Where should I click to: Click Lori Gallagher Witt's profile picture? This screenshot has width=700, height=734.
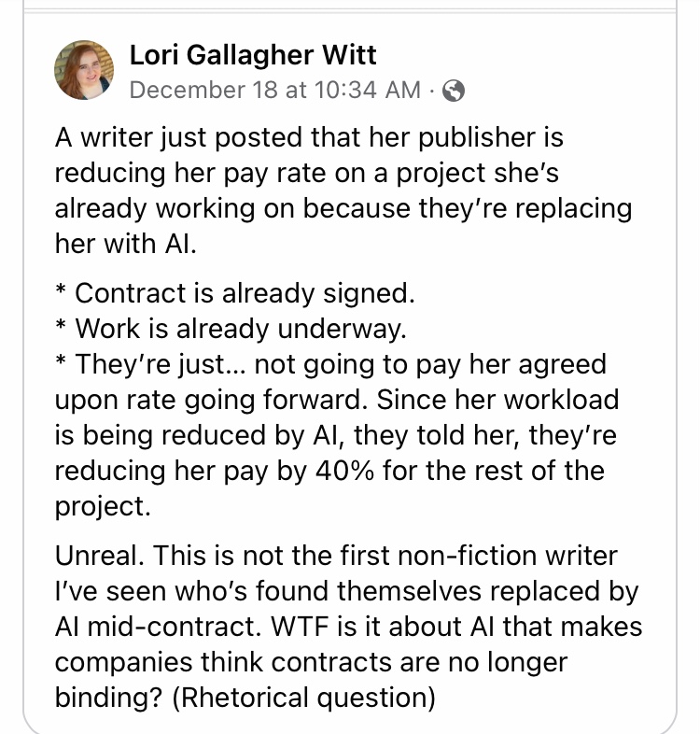tap(84, 71)
